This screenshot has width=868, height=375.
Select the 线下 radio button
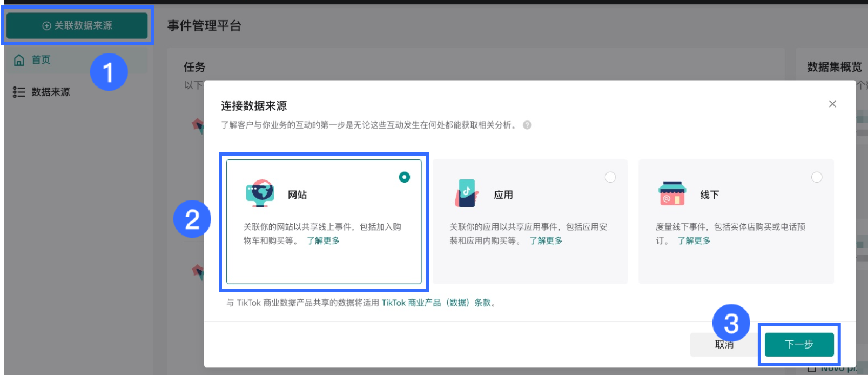tap(817, 177)
